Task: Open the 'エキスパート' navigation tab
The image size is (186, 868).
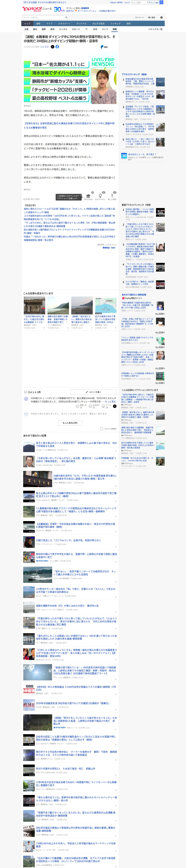Action: 64,24
